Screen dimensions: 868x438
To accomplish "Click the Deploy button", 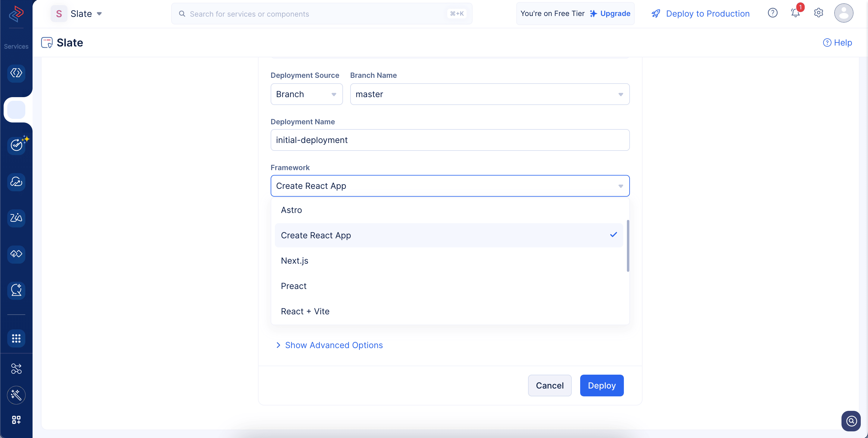I will point(602,386).
